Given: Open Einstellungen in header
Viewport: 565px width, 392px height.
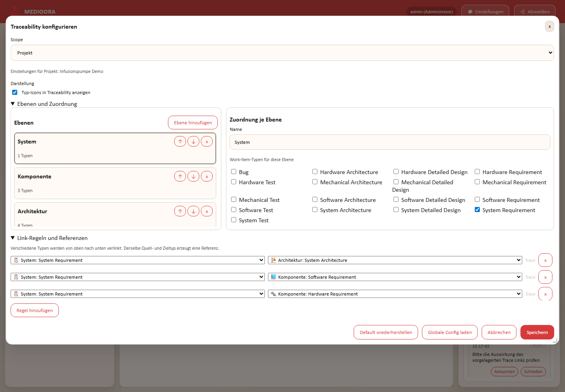Looking at the screenshot, I should [485, 11].
